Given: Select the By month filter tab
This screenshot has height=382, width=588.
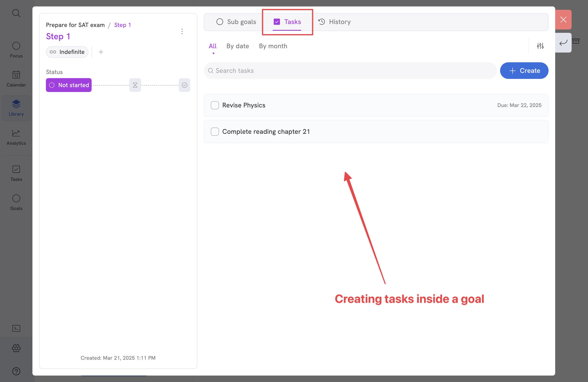Looking at the screenshot, I should tap(273, 46).
